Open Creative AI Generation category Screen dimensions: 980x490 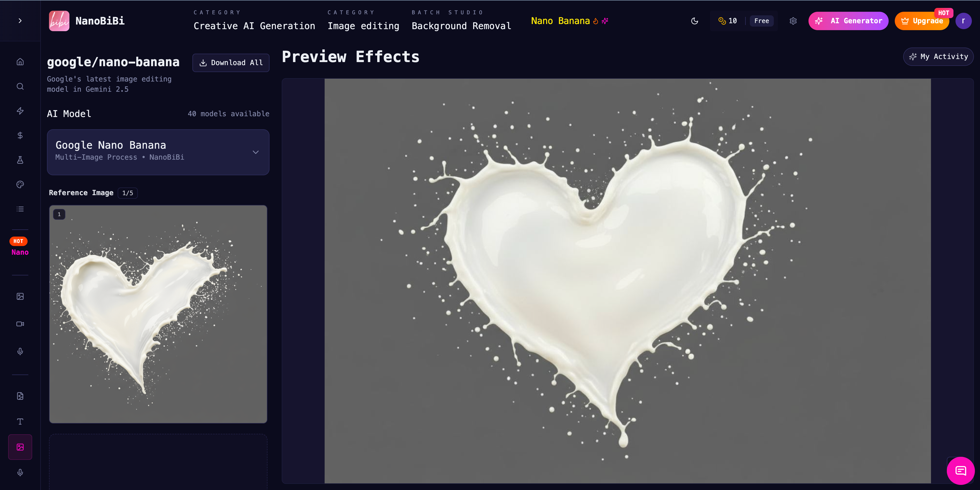point(254,26)
